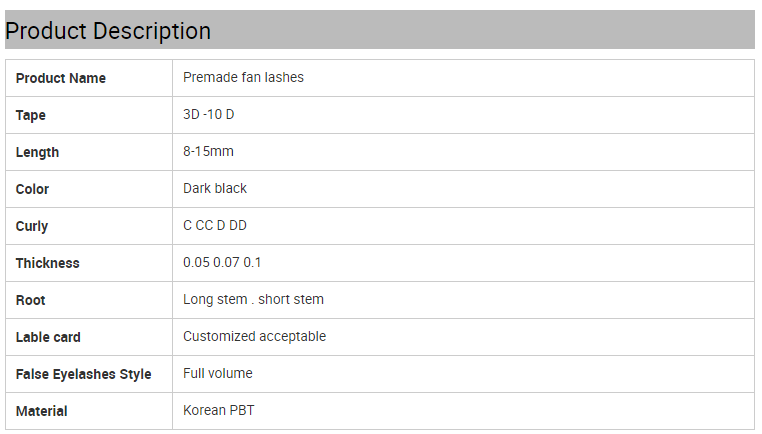
Task: Click the Customized acceptable value
Action: [x=254, y=336]
